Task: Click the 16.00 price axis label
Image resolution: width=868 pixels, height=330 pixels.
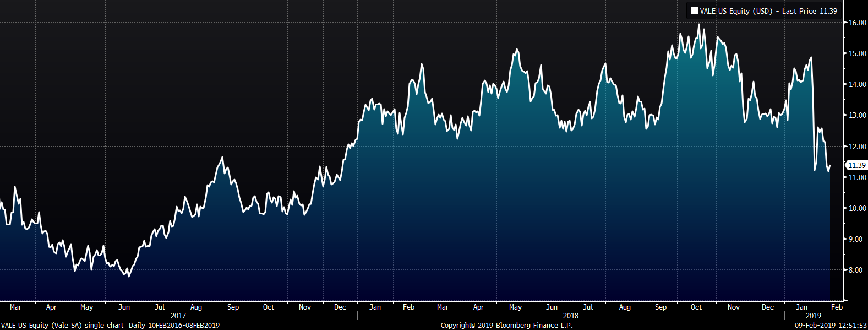Action: tap(858, 23)
